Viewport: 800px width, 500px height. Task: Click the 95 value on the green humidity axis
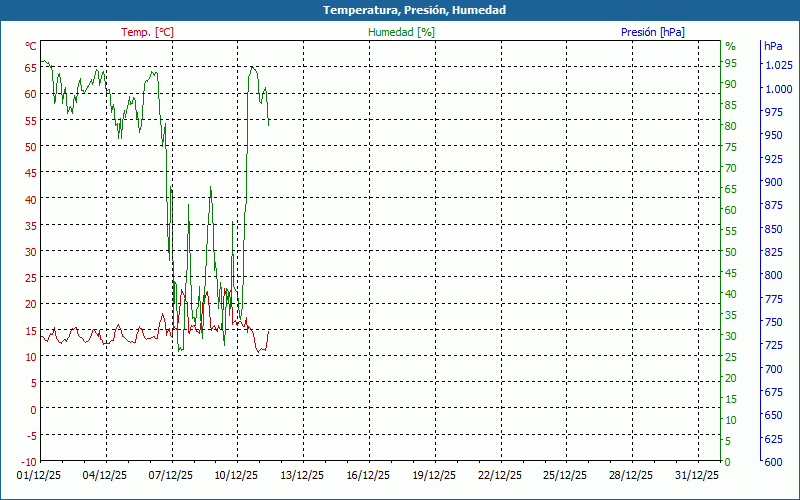(x=730, y=63)
